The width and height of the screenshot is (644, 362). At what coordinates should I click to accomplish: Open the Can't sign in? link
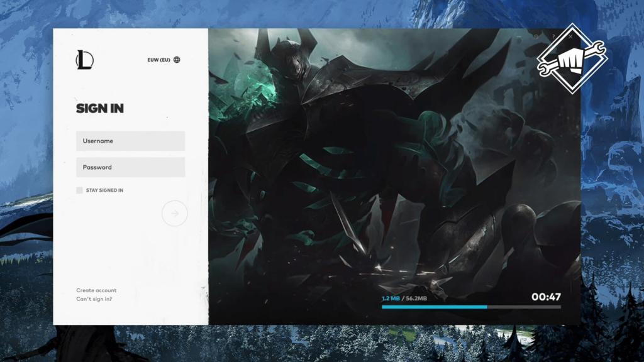click(94, 299)
